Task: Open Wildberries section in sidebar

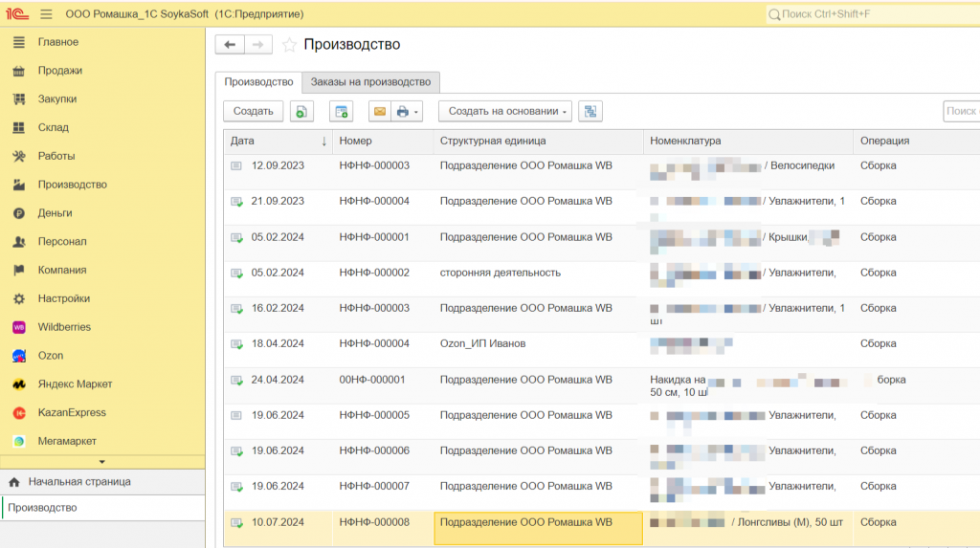Action: [64, 327]
